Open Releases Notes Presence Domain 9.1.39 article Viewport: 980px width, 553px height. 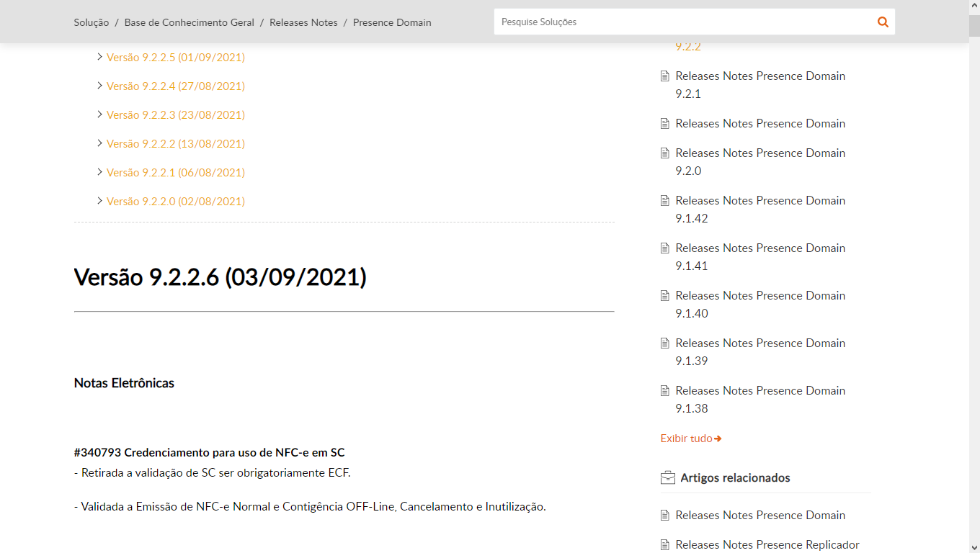[760, 351]
